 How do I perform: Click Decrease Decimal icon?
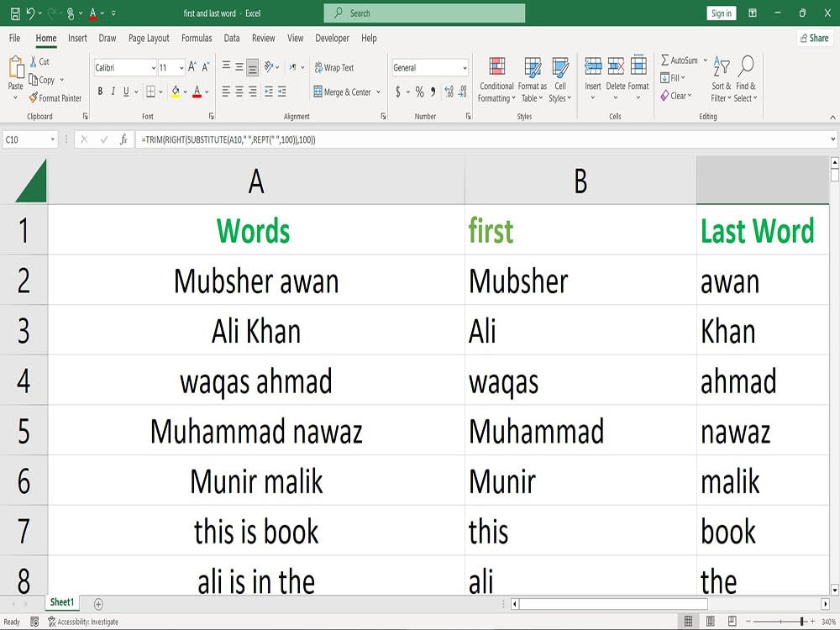point(463,92)
